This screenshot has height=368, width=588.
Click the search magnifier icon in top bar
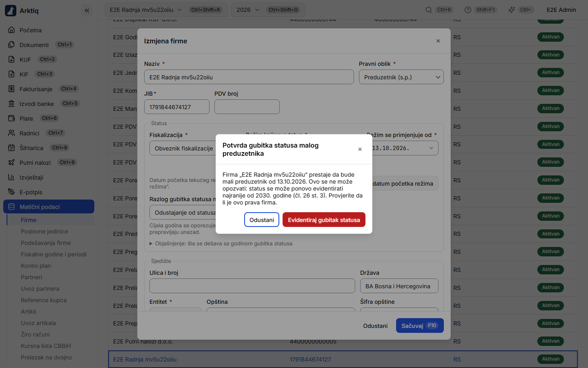(429, 10)
